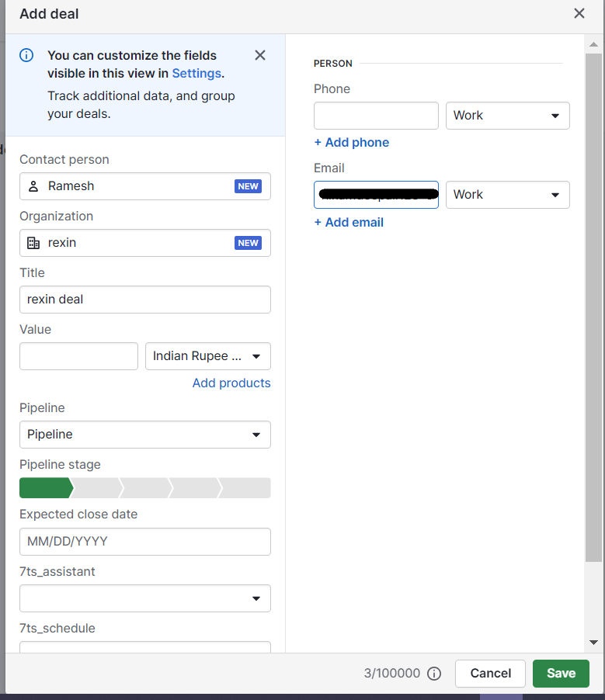Click the Expected close date field
Screen dimensions: 605x700
pyautogui.click(x=145, y=542)
